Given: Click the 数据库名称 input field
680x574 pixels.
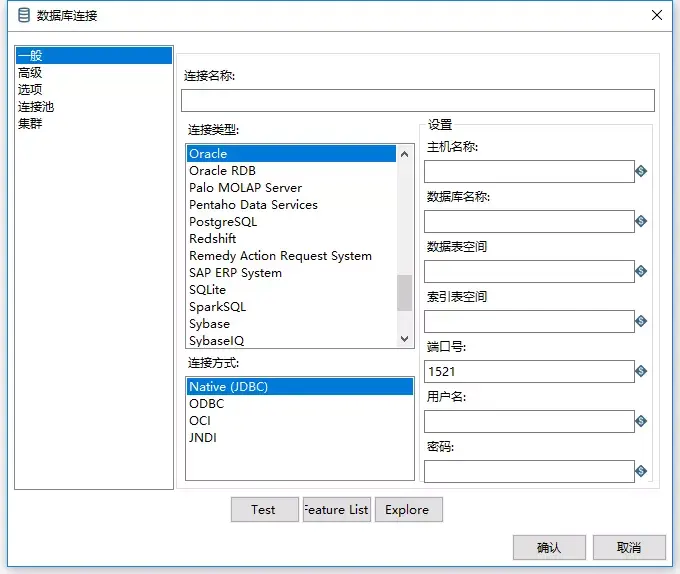Looking at the screenshot, I should coord(529,221).
